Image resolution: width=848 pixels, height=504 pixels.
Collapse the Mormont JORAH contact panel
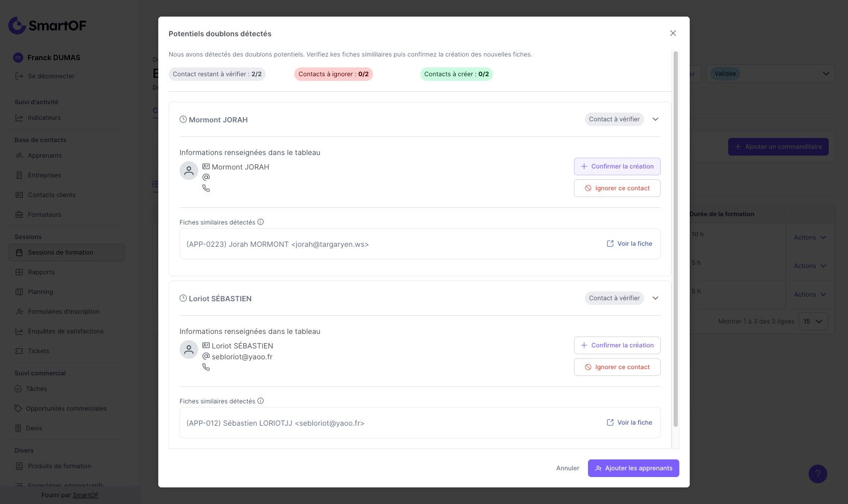pyautogui.click(x=655, y=119)
